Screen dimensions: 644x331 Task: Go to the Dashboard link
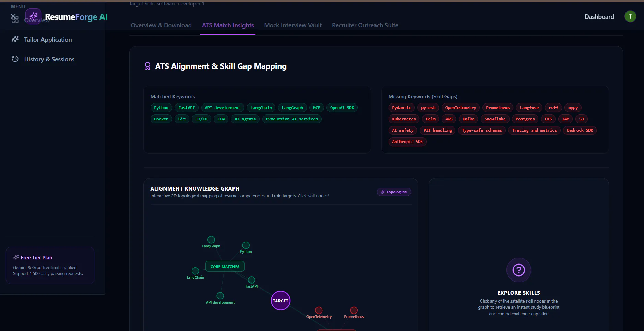[x=599, y=16]
